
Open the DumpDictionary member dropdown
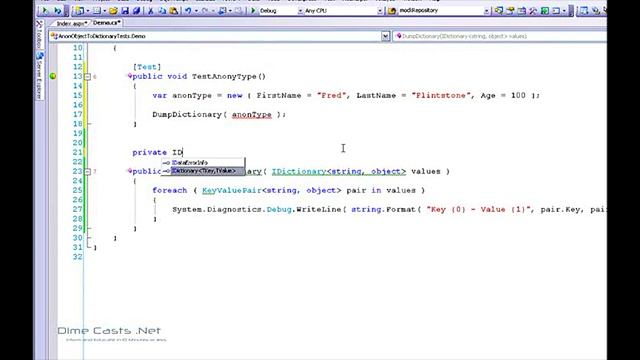[500, 36]
